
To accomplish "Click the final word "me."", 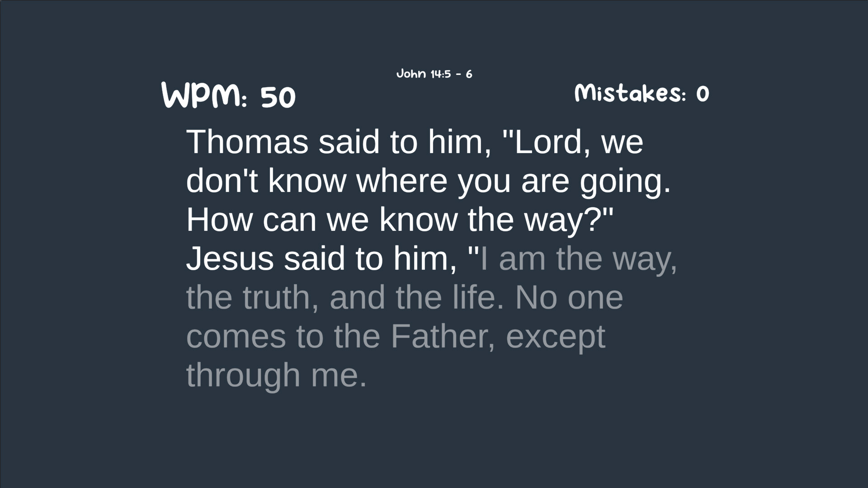I will 339,376.
